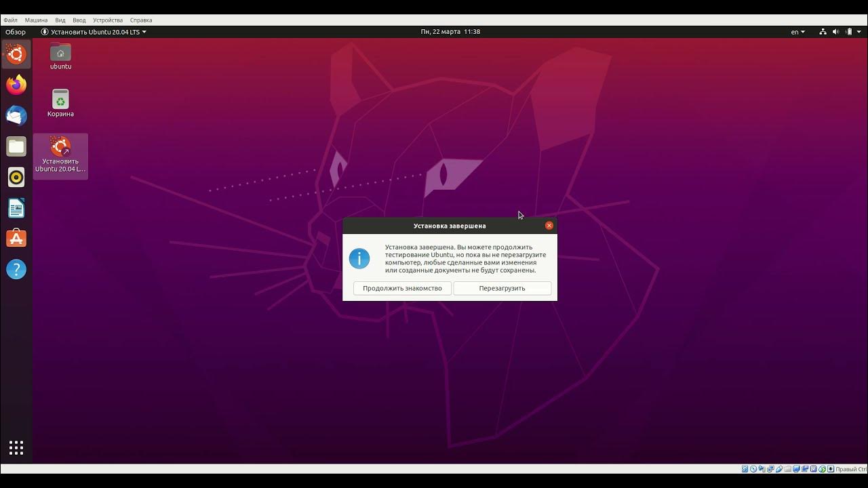The height and width of the screenshot is (488, 868).
Task: Click the keyboard capture arrow indicator in status bar
Action: pos(831,469)
